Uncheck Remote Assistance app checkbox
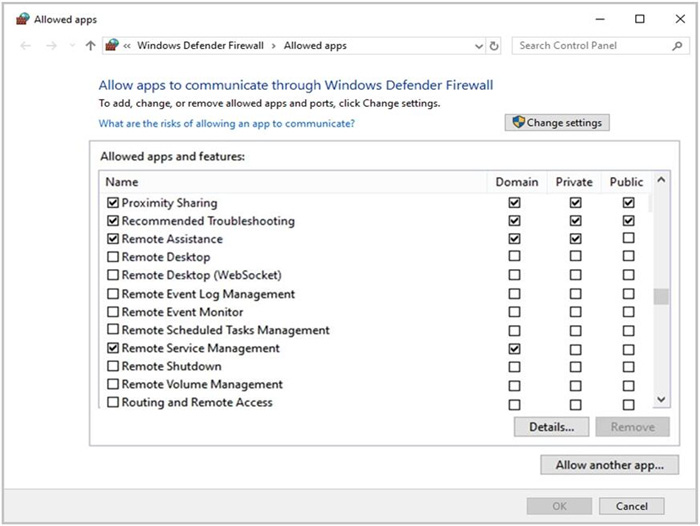This screenshot has height=526, width=700. (x=113, y=240)
